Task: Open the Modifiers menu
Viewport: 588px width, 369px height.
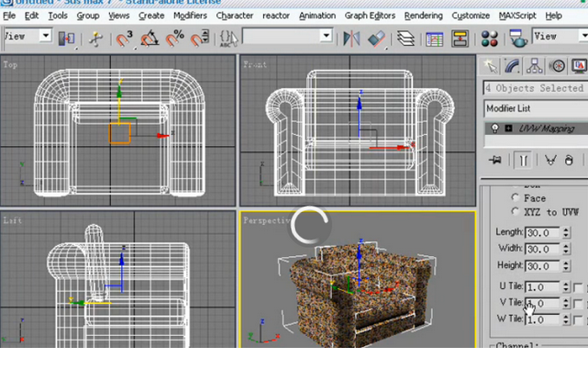Action: pos(190,16)
